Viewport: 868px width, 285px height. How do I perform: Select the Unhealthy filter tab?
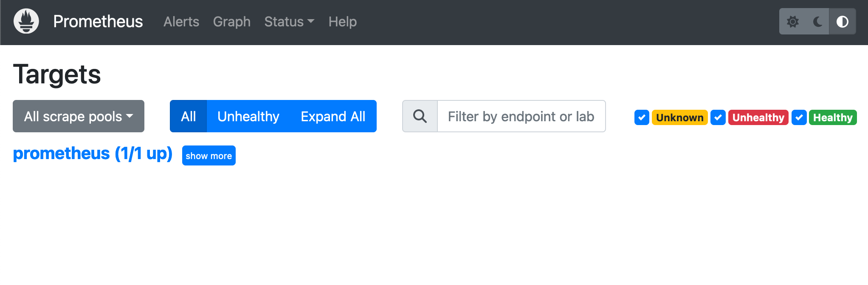click(x=248, y=116)
